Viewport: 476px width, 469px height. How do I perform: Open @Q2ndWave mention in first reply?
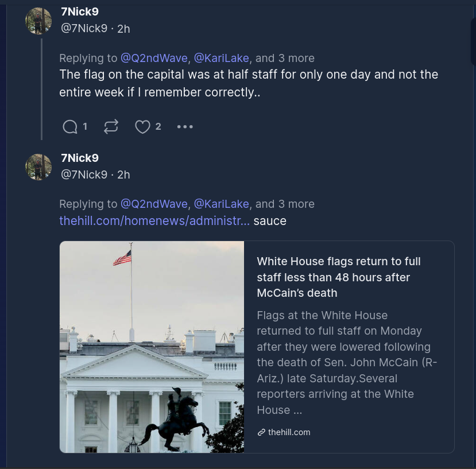tap(154, 58)
